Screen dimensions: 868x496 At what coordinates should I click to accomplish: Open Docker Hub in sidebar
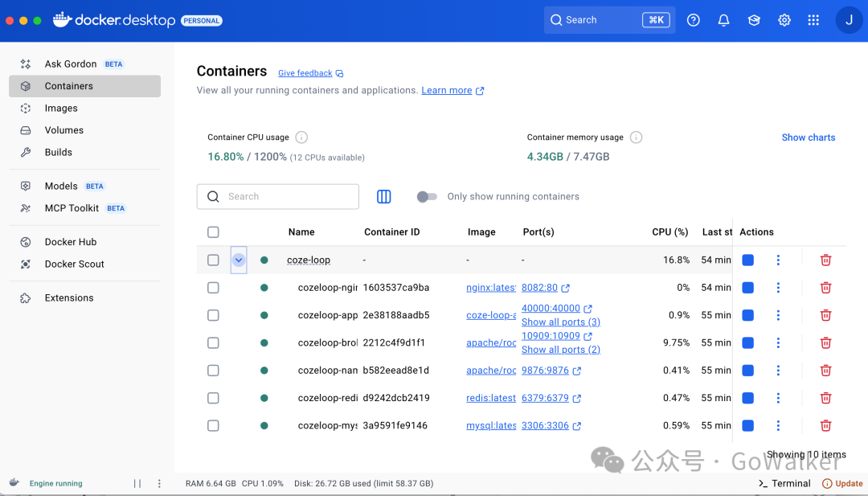pyautogui.click(x=84, y=243)
